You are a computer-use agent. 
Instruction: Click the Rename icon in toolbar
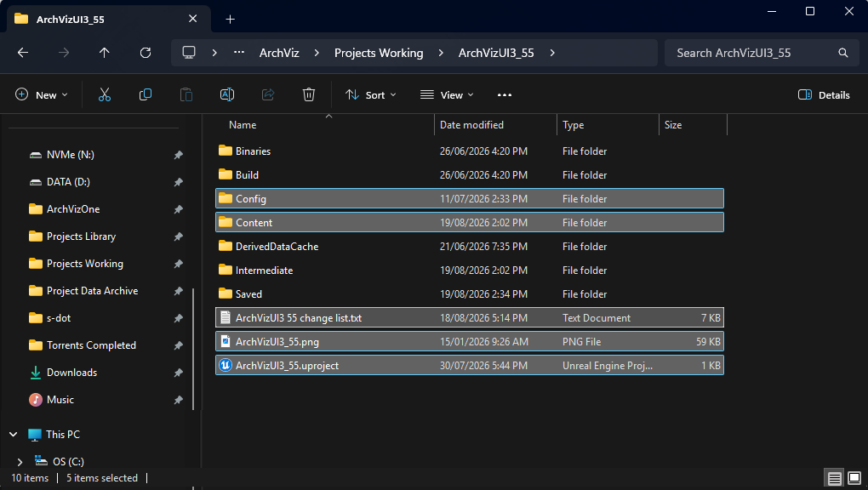227,94
